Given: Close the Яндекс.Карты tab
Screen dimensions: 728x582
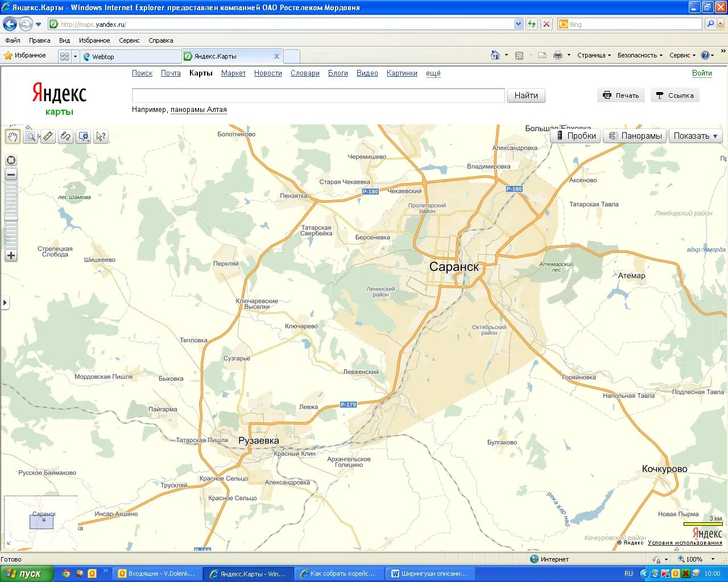Looking at the screenshot, I should pyautogui.click(x=276, y=56).
